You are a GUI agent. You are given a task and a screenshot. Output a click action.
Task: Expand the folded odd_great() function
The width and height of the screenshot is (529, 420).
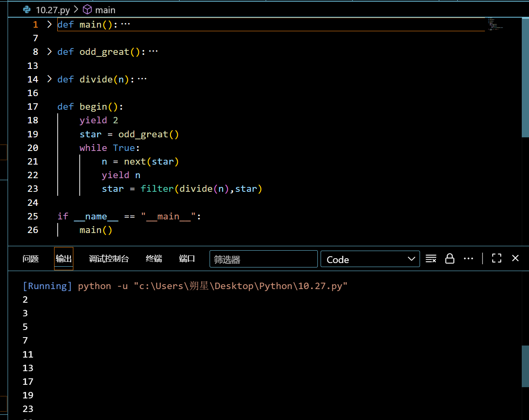pyautogui.click(x=49, y=52)
